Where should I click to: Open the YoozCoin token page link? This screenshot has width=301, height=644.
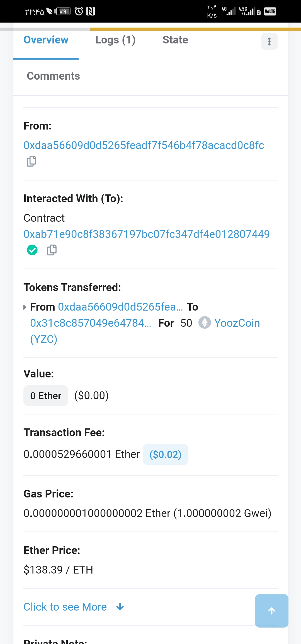pos(237,323)
